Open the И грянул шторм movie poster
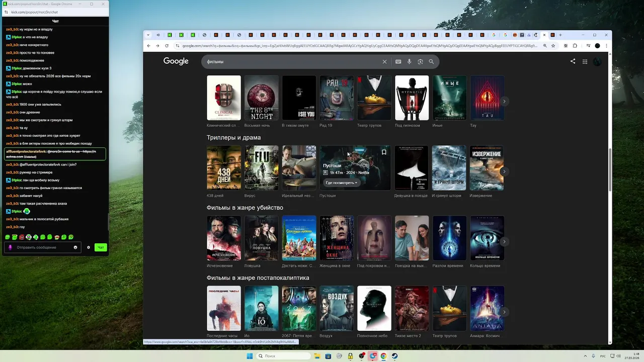644x362 pixels. click(449, 168)
